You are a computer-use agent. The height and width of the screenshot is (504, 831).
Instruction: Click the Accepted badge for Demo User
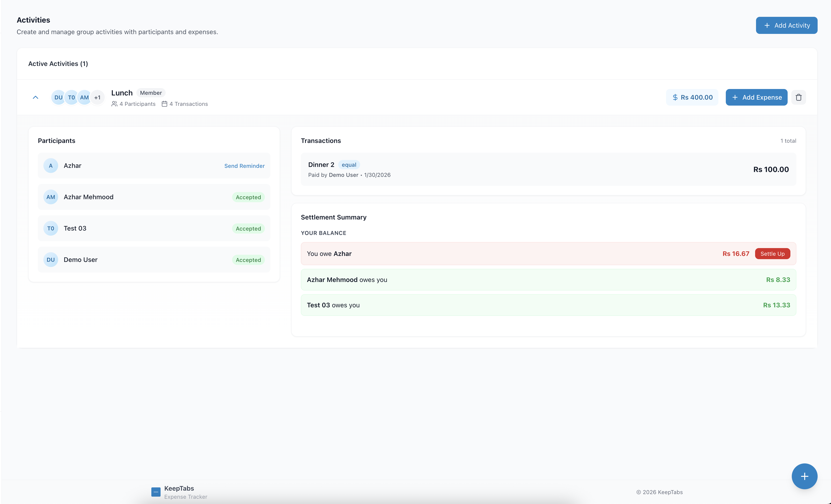click(x=248, y=260)
